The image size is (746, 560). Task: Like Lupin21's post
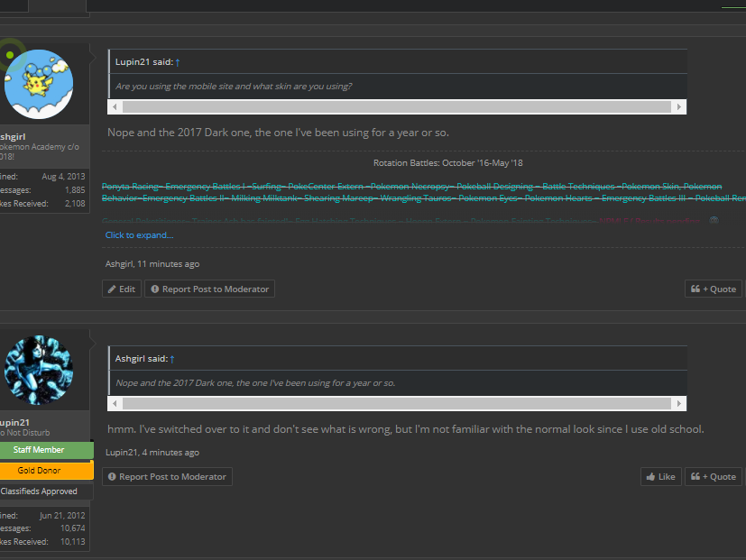[x=660, y=477]
